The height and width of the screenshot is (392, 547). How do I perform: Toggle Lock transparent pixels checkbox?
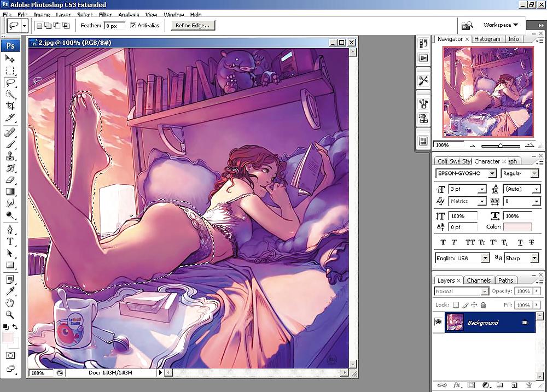click(x=456, y=305)
